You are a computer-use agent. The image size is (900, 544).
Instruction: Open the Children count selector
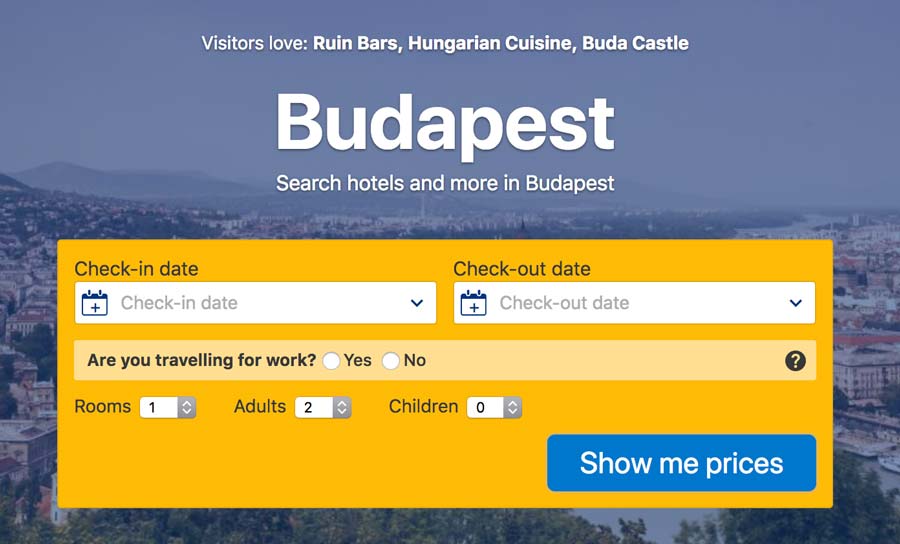(x=494, y=407)
